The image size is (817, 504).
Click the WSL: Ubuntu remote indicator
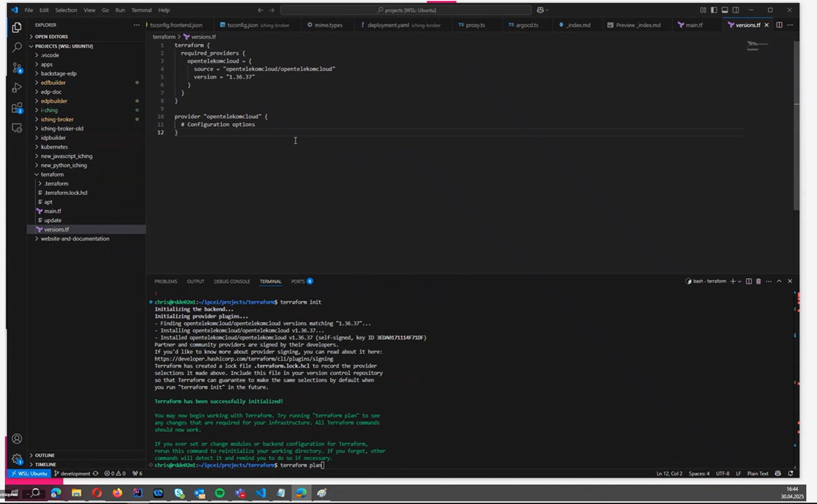pyautogui.click(x=29, y=473)
